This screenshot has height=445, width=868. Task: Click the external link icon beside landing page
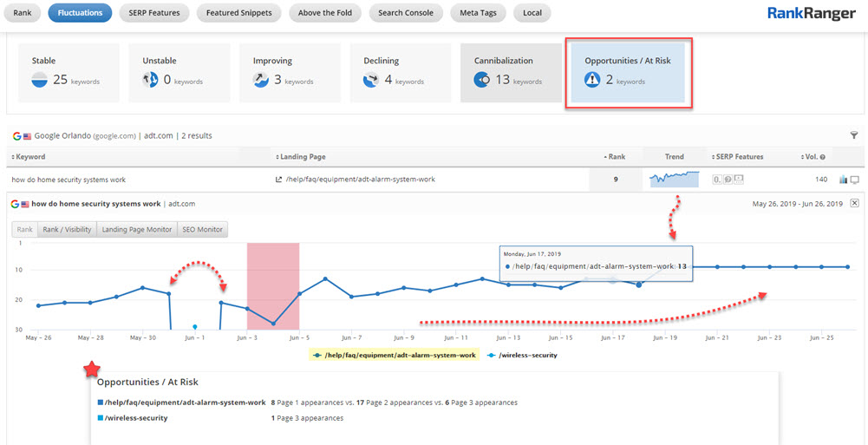[x=279, y=180]
